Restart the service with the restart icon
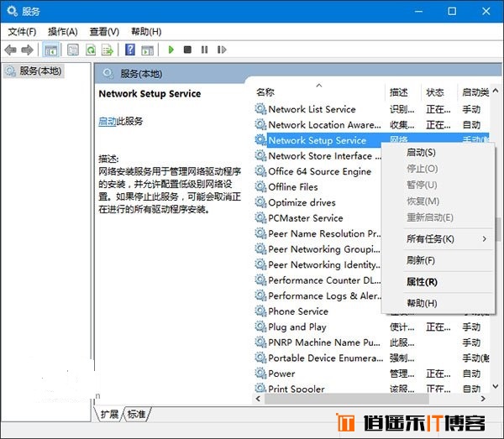 coord(222,50)
